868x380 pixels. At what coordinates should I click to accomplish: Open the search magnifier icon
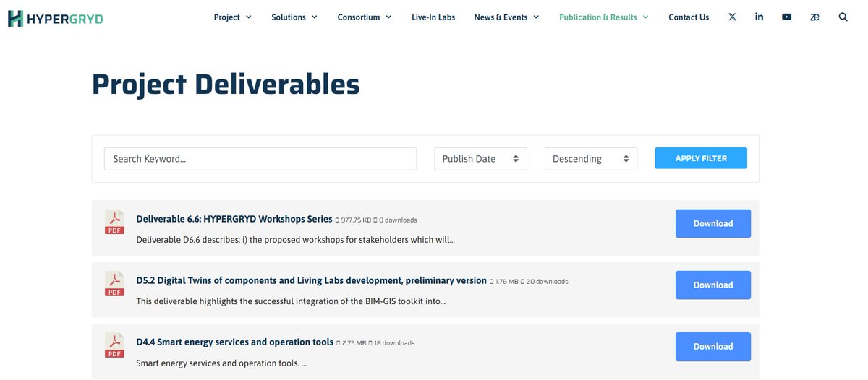tap(843, 17)
